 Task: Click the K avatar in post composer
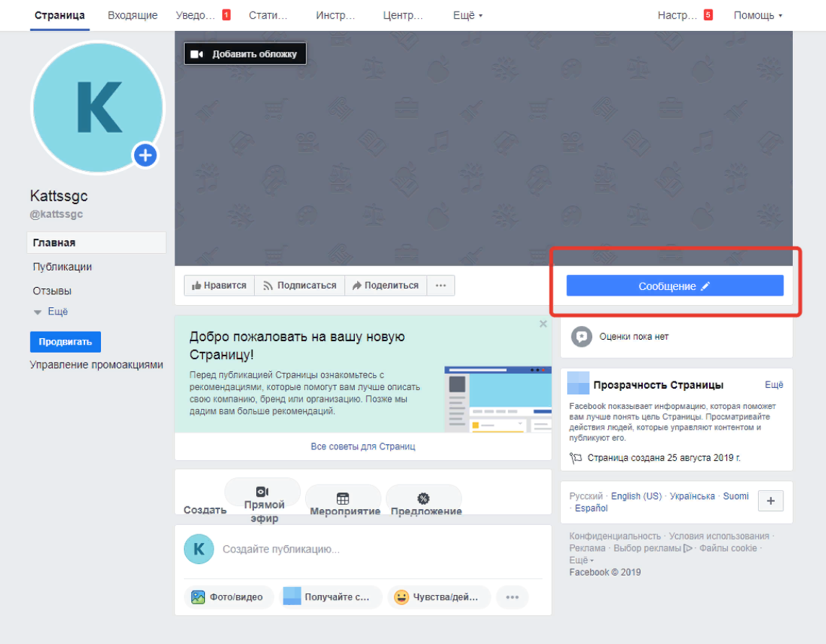[199, 550]
